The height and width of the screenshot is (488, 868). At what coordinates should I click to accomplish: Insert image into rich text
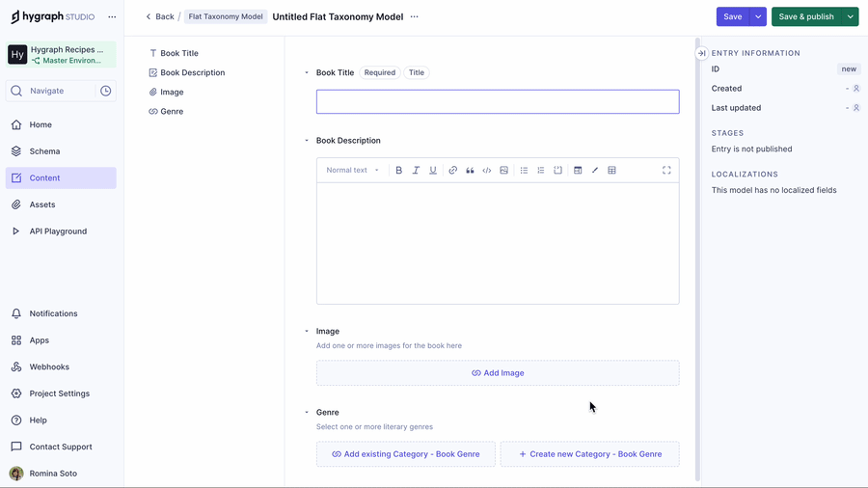(503, 171)
